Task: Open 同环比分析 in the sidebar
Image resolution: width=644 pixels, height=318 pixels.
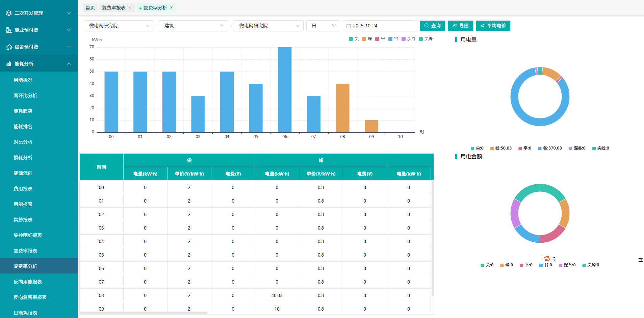Action: 25,96
